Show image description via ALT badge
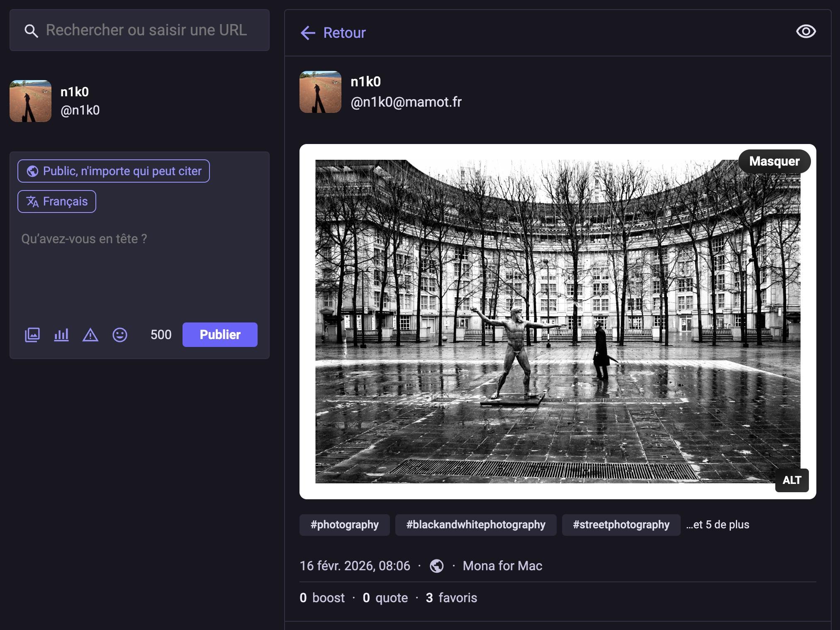 point(791,480)
